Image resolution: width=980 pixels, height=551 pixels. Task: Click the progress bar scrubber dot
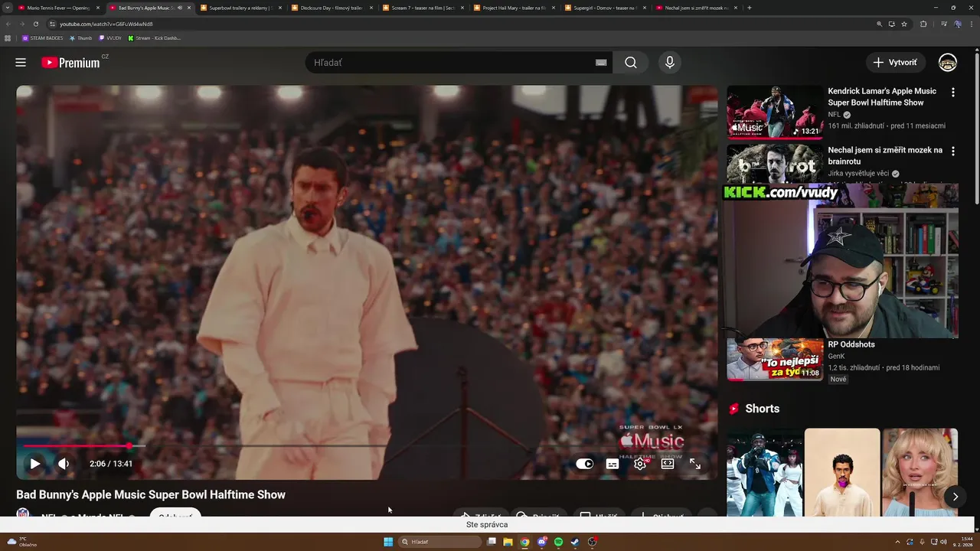click(x=129, y=445)
